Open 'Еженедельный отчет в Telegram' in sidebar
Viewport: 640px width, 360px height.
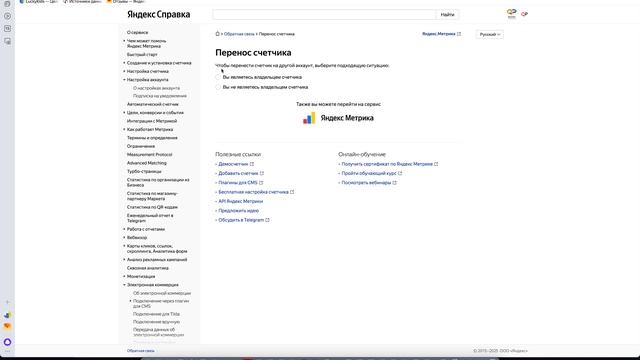[150, 218]
